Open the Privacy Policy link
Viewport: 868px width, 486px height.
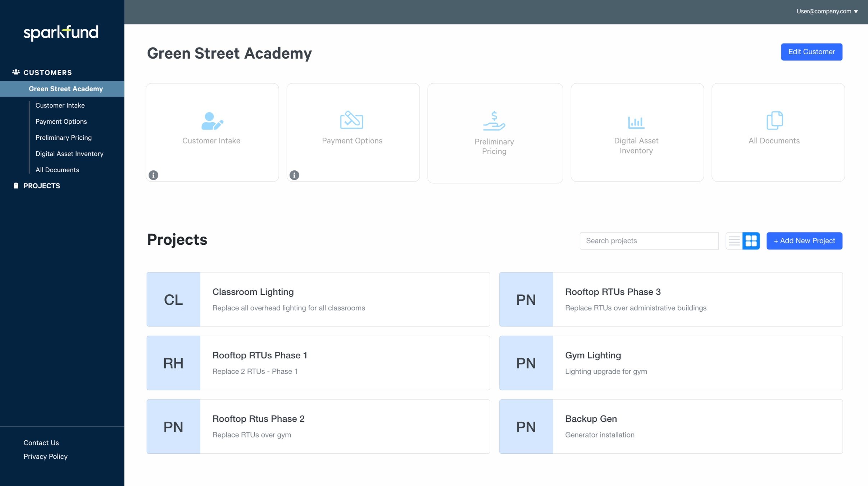[x=45, y=456]
